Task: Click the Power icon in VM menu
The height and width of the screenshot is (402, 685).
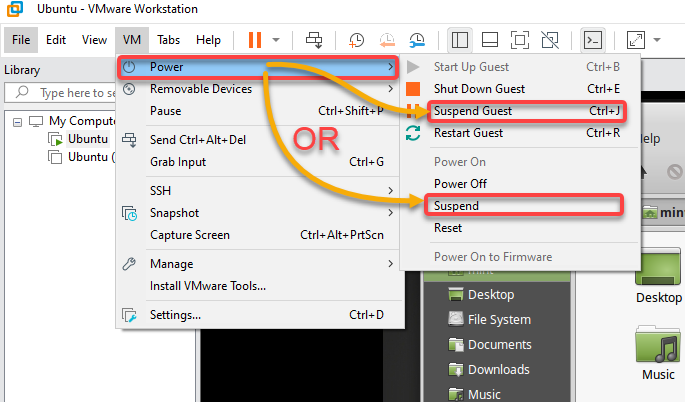Action: point(129,67)
